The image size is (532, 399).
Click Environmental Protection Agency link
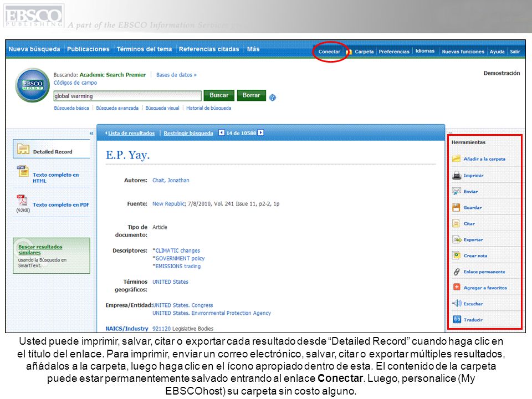point(211,313)
